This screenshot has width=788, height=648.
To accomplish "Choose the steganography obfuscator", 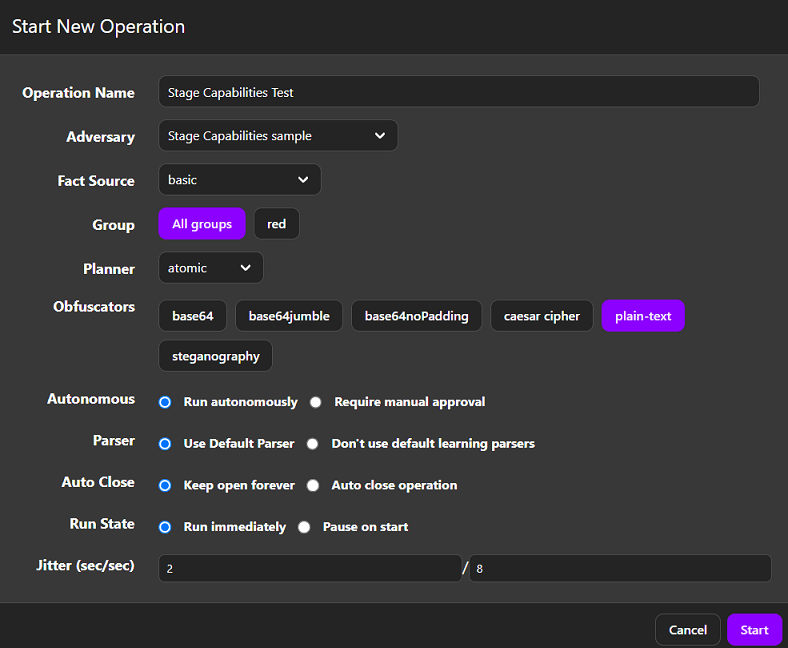I will click(215, 356).
